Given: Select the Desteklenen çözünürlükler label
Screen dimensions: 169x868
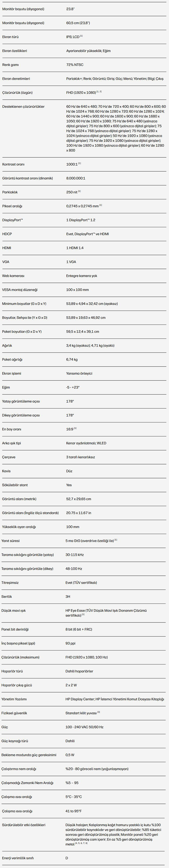Looking at the screenshot, I should 24,107.
